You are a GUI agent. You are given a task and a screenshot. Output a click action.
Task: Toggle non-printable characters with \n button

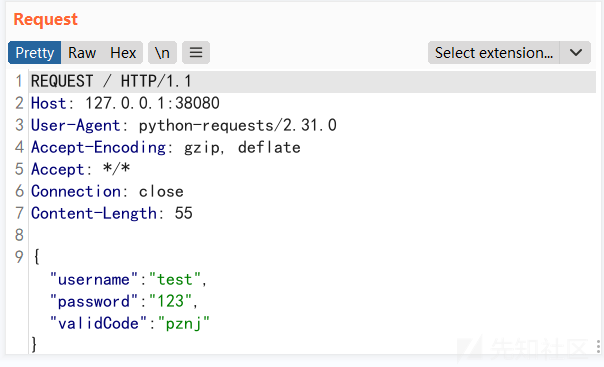(x=162, y=53)
